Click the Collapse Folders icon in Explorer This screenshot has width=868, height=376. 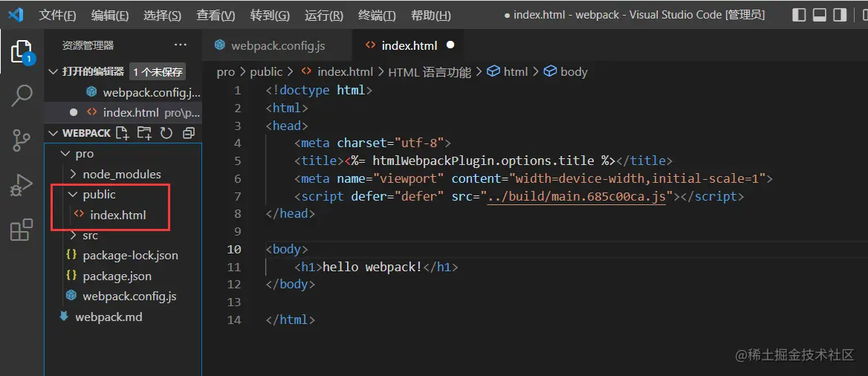(x=189, y=133)
